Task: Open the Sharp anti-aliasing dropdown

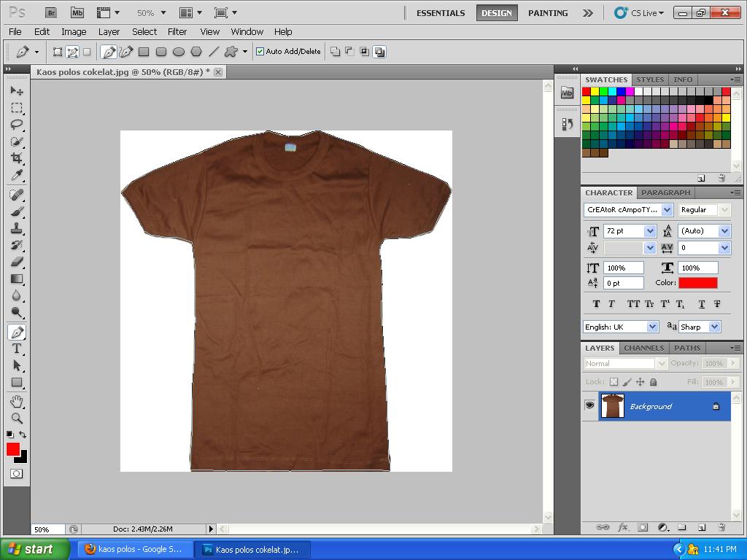Action: (714, 327)
